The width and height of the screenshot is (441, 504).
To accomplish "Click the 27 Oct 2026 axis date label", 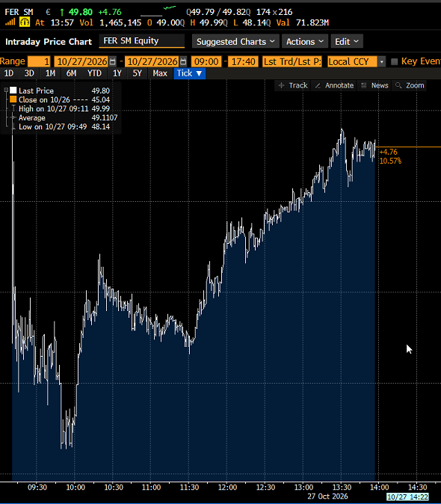I will (327, 497).
